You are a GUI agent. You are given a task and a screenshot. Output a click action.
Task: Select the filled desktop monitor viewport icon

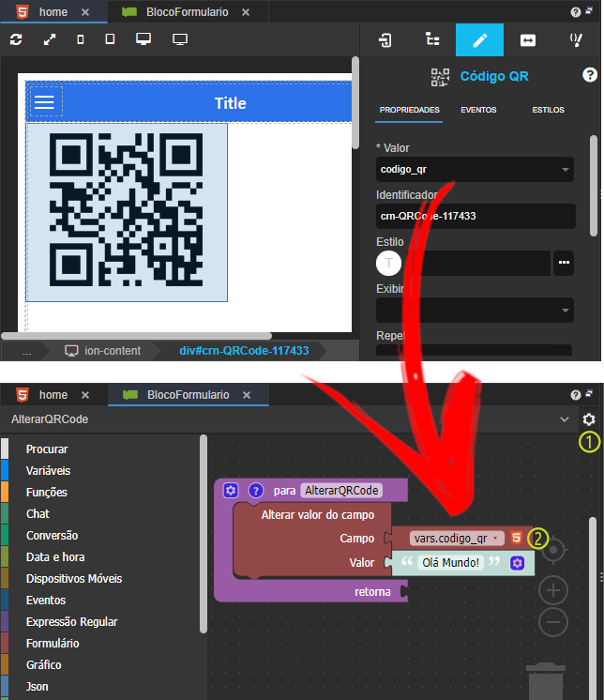[143, 39]
